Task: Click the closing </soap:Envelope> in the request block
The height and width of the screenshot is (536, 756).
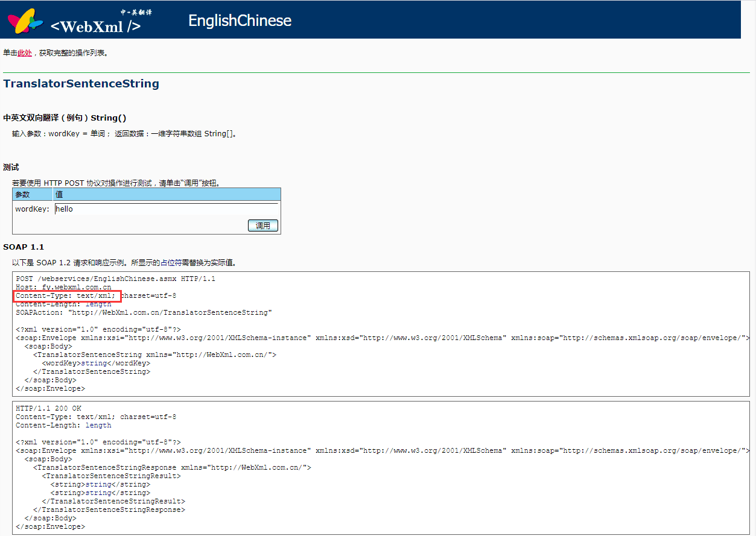Action: coord(51,389)
